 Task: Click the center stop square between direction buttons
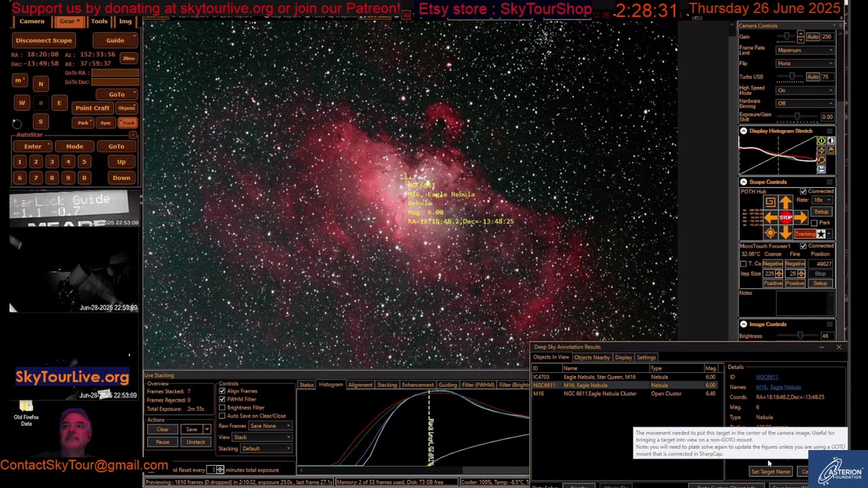41,103
